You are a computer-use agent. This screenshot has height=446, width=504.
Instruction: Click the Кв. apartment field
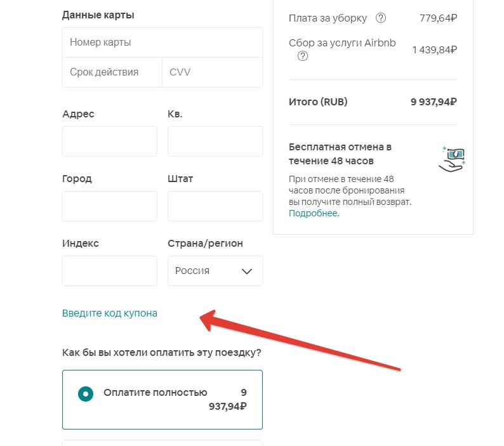point(215,141)
